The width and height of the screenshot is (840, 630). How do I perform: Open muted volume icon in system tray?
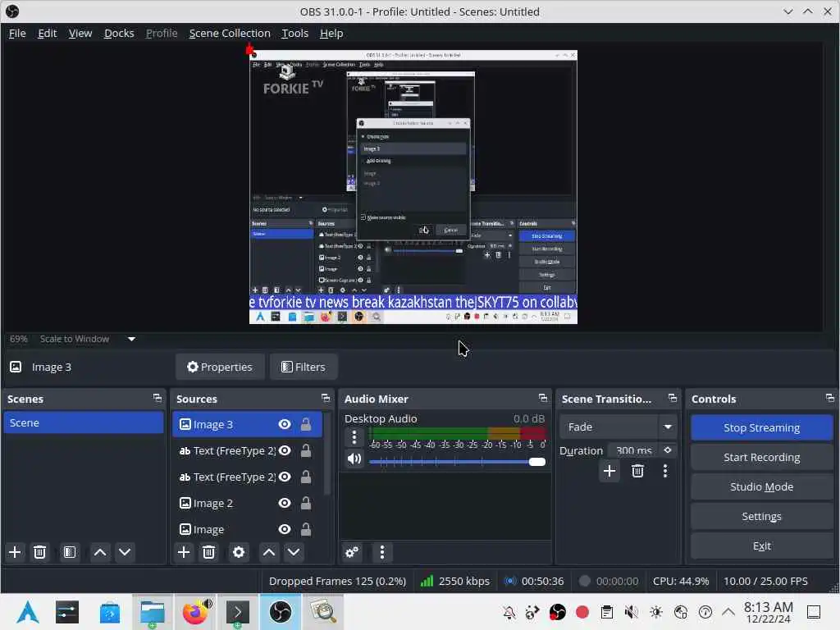point(632,612)
